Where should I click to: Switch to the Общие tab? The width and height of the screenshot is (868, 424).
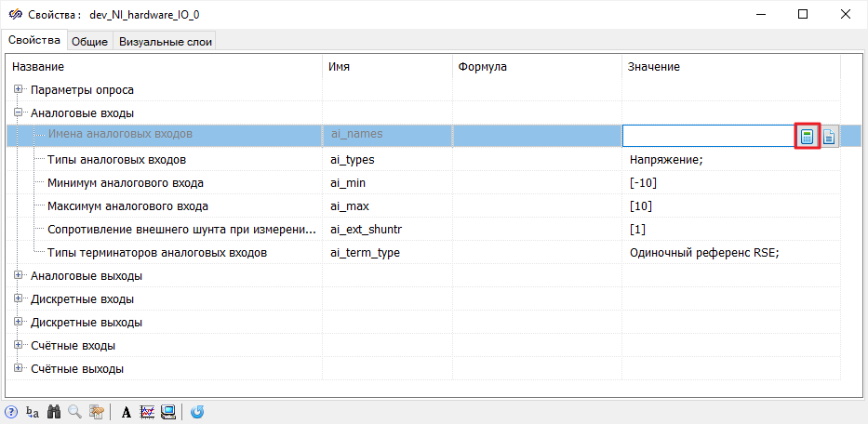point(89,42)
